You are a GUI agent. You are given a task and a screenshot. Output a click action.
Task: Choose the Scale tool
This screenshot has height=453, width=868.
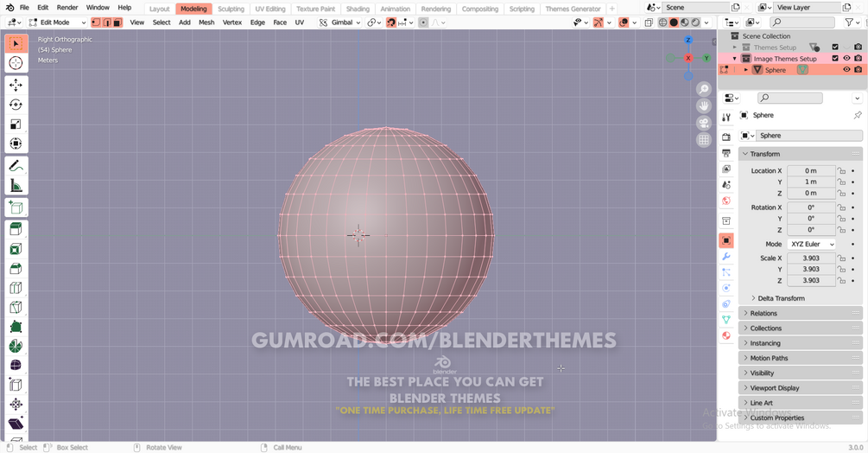click(x=16, y=124)
